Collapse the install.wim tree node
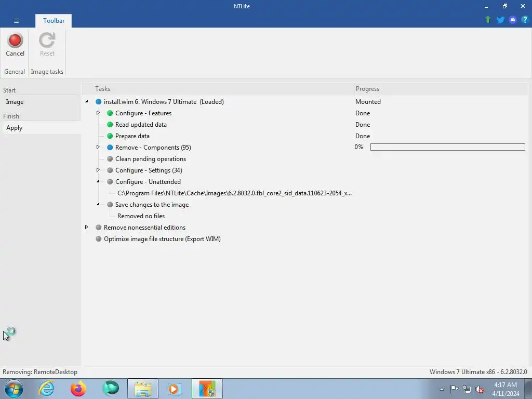532x399 pixels. (87, 101)
